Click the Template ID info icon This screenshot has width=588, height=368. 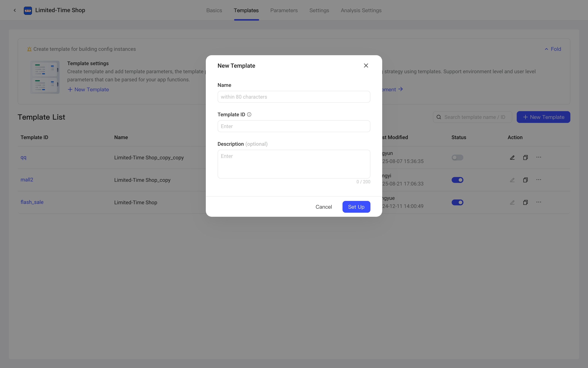point(249,114)
